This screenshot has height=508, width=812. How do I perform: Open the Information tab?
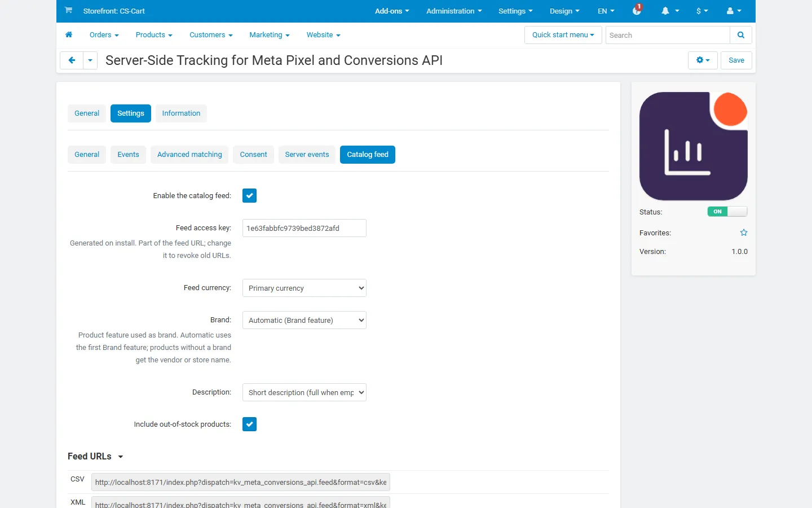[181, 113]
